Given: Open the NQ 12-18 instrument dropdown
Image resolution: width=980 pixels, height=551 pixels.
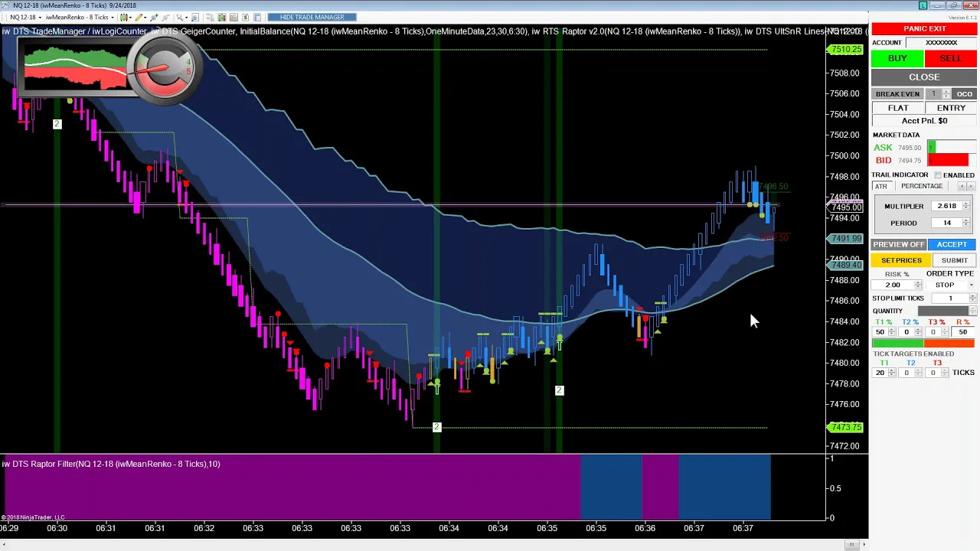Looking at the screenshot, I should pyautogui.click(x=24, y=17).
